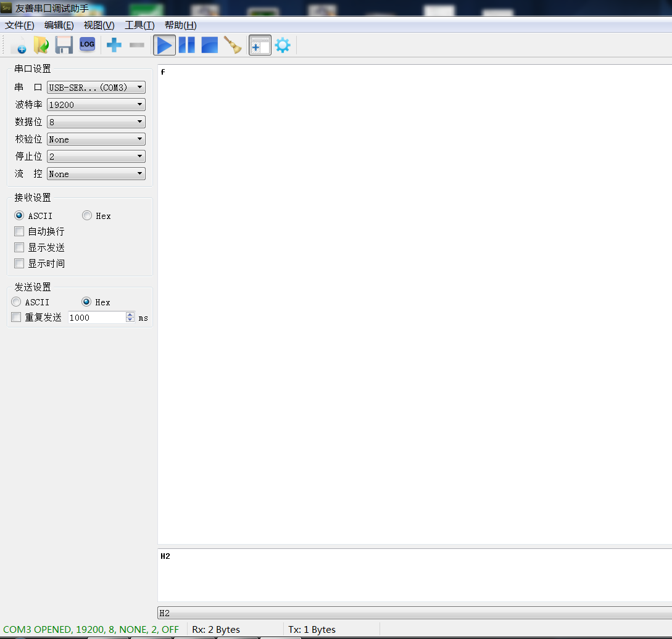Expand the 串口 COM3 port dropdown
The height and width of the screenshot is (639, 672).
(x=96, y=88)
